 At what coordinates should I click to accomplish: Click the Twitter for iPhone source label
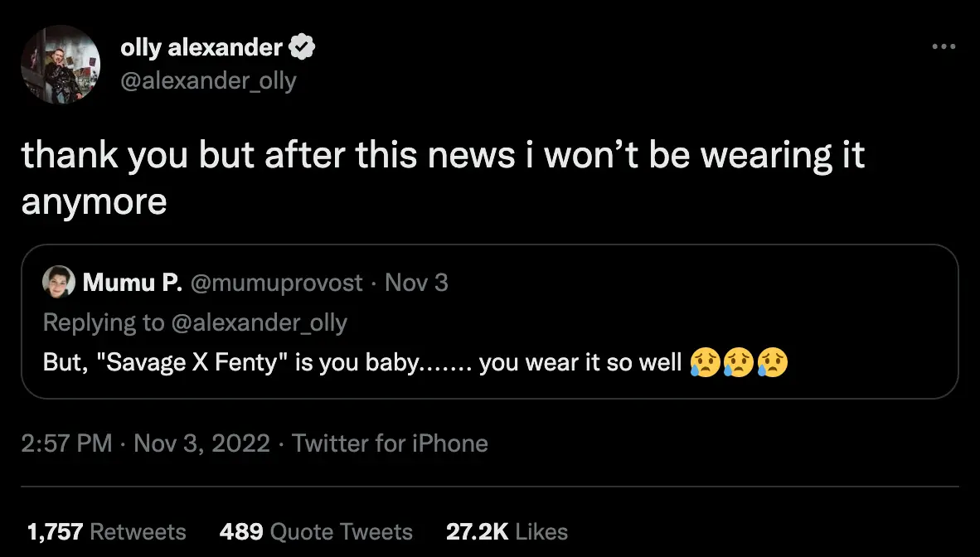click(389, 443)
